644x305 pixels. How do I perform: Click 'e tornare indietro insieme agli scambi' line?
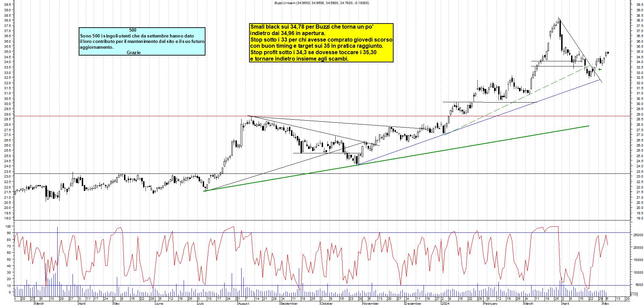point(299,59)
